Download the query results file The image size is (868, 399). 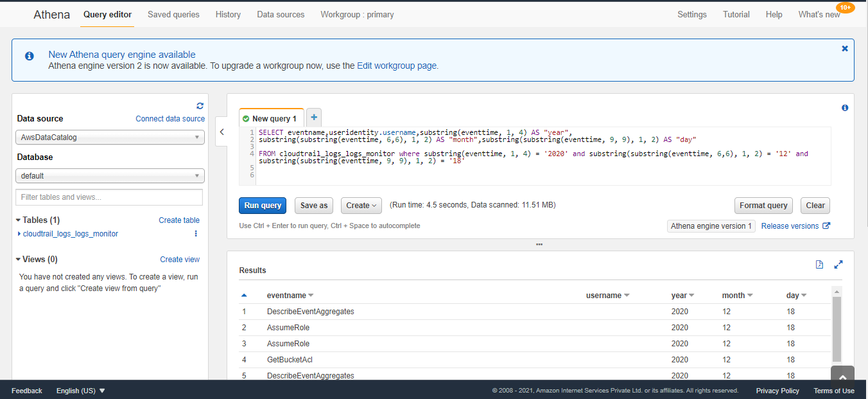pos(819,264)
